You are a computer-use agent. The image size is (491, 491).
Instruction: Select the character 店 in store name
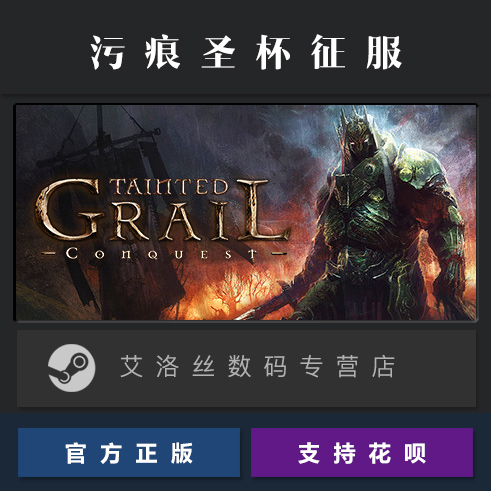383,366
